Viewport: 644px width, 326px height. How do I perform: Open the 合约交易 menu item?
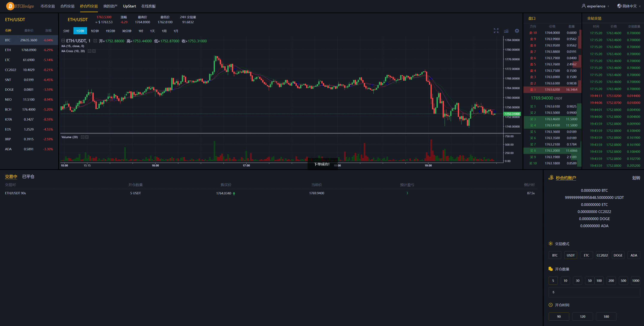tap(67, 6)
